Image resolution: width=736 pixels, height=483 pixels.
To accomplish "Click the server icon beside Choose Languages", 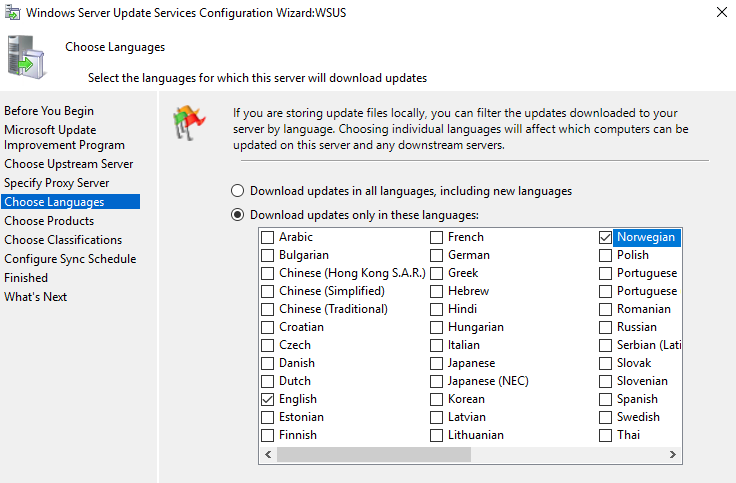I will [x=27, y=57].
